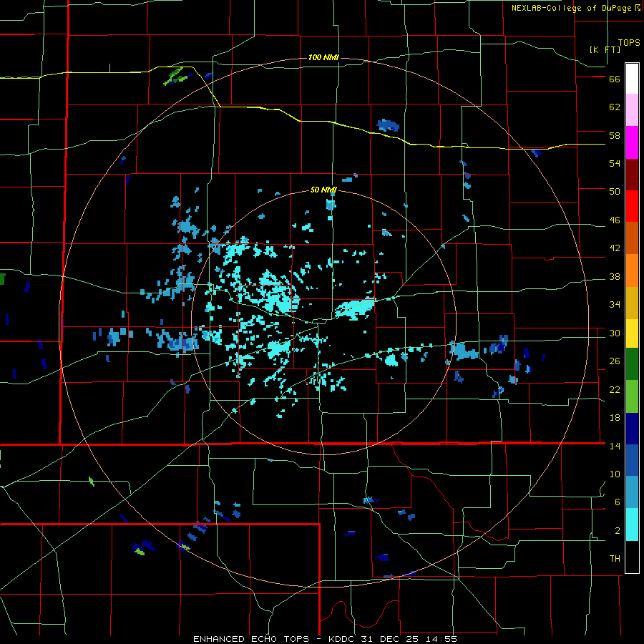Select the light pink legend swatch

pyautogui.click(x=632, y=110)
